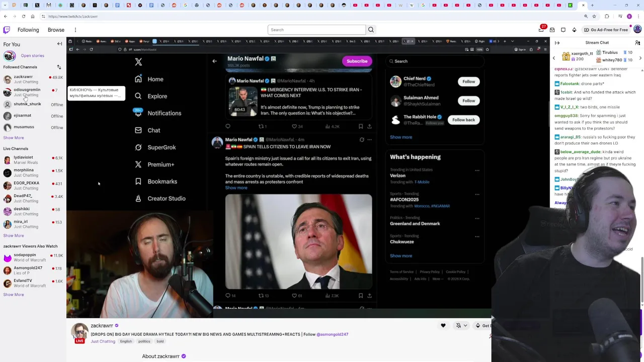Collapse the Stream Chat panel
644x362 pixels.
(557, 43)
